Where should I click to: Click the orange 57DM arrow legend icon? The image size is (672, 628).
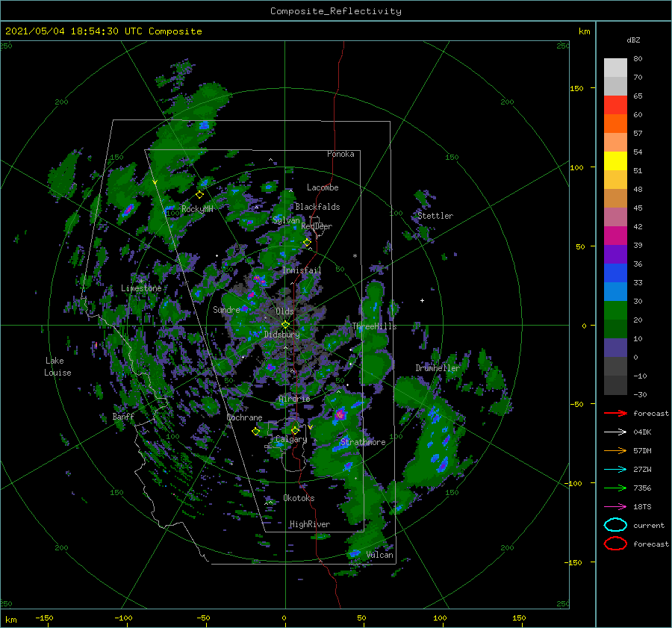pyautogui.click(x=615, y=450)
